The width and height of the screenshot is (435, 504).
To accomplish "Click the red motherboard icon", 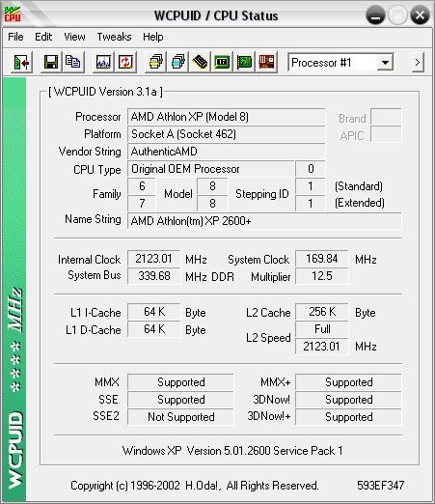I will [266, 62].
